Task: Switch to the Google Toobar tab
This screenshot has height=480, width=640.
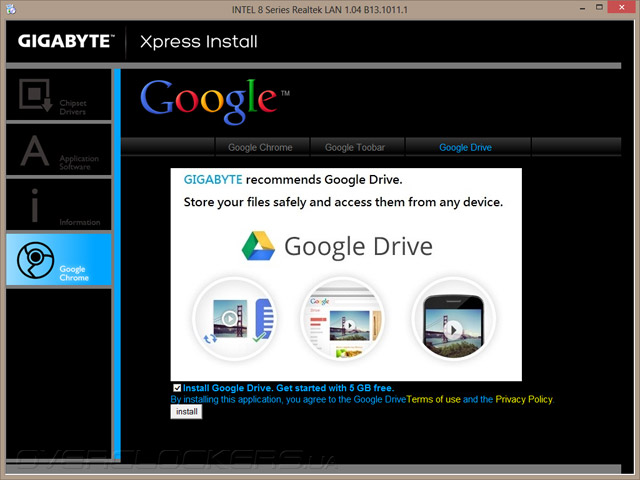Action: click(355, 147)
